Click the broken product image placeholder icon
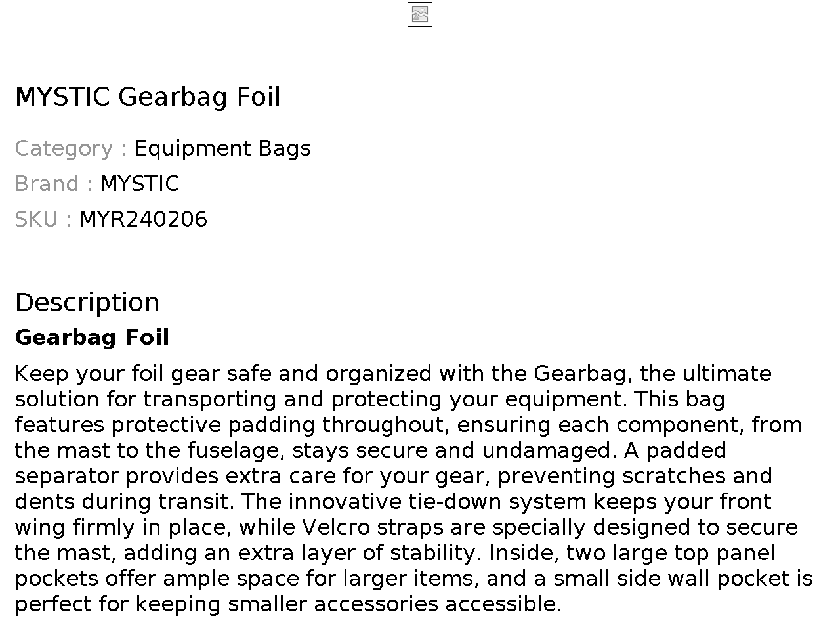The image size is (840, 635). [420, 14]
